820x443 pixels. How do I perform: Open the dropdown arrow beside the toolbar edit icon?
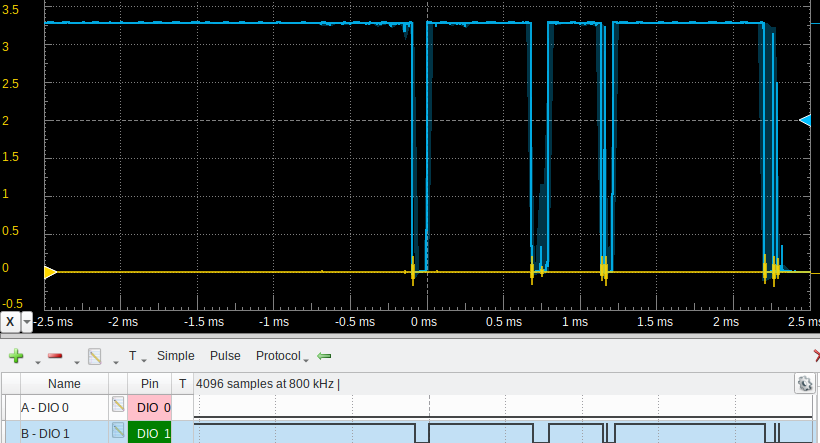(x=116, y=362)
